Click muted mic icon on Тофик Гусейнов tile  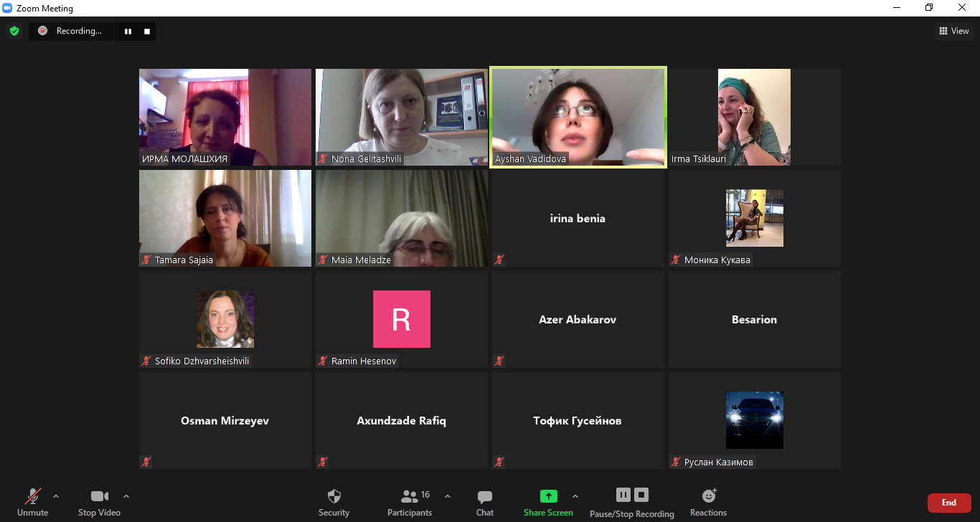tap(500, 462)
